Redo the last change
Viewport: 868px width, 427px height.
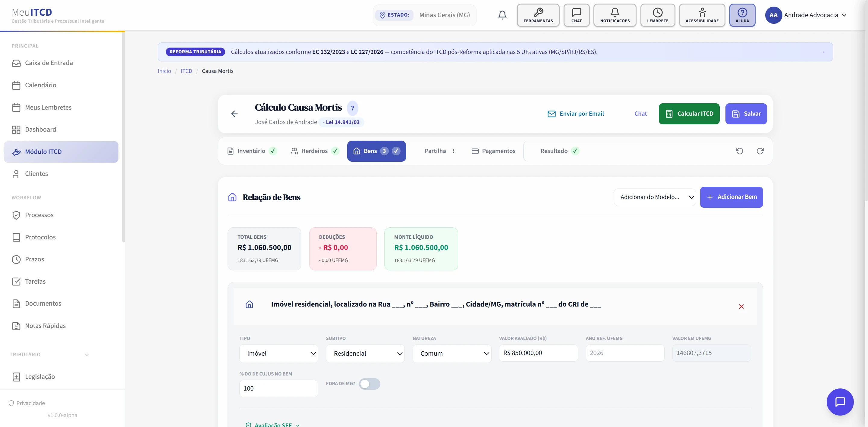[x=760, y=151]
